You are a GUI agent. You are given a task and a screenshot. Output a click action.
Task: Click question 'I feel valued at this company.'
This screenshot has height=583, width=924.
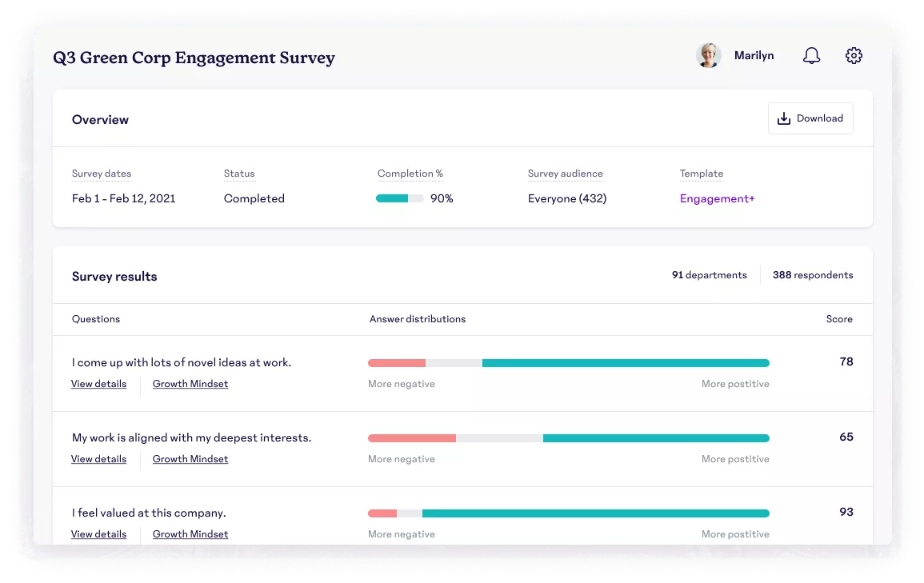click(x=149, y=513)
